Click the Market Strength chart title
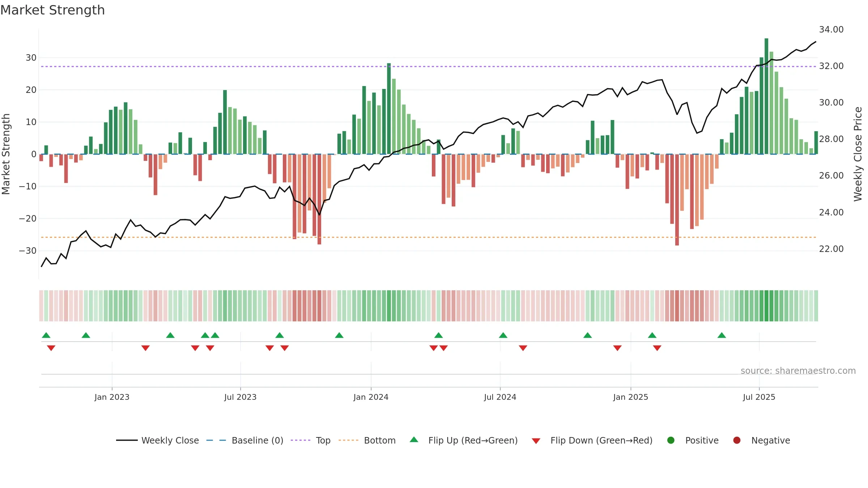868x488 pixels. pos(52,10)
